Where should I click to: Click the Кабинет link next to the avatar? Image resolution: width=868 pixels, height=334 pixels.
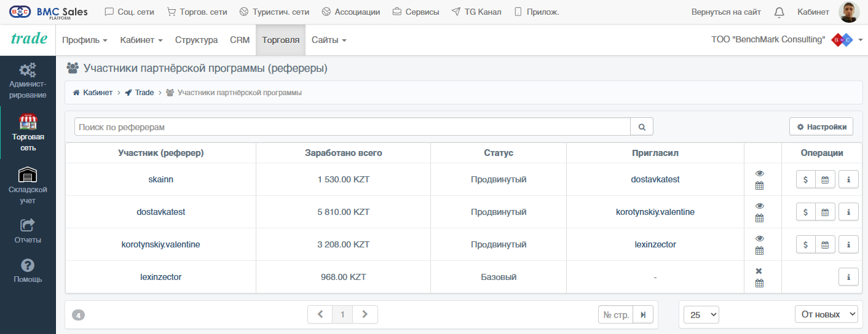coord(813,12)
